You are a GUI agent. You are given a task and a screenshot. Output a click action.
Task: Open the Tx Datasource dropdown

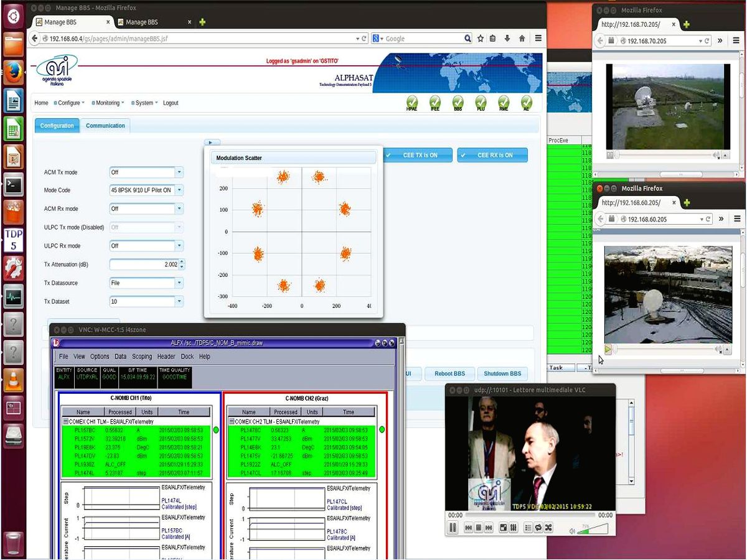coord(179,283)
